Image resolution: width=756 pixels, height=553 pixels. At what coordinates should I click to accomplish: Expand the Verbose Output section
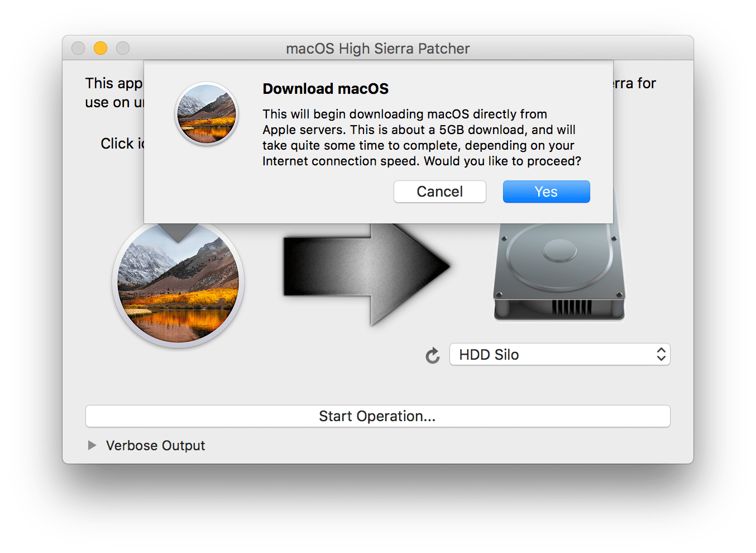pos(155,445)
